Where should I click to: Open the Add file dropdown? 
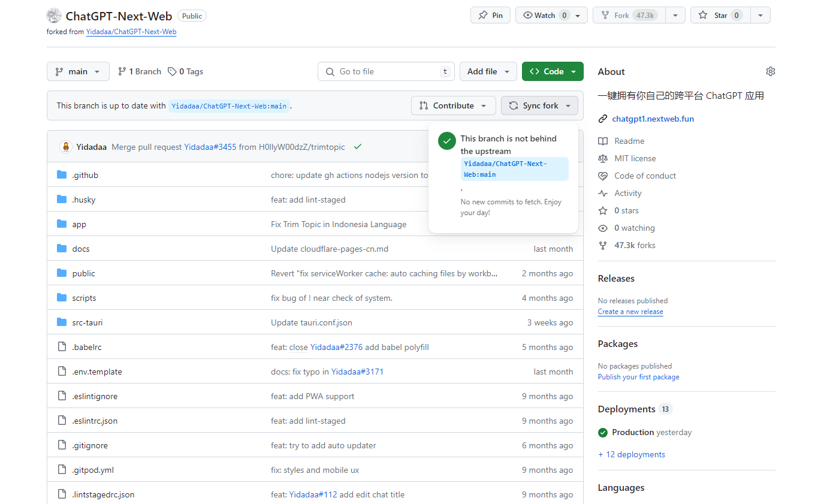(488, 71)
